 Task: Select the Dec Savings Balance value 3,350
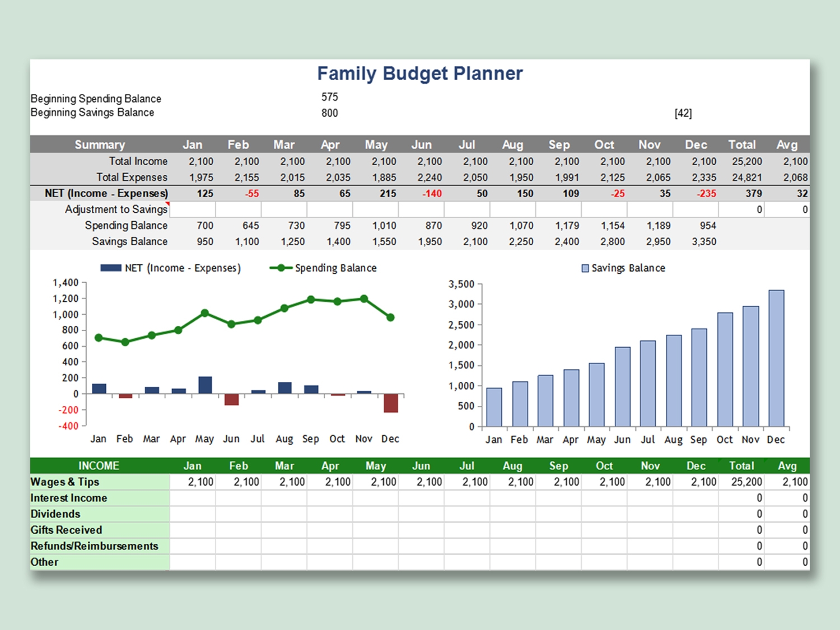point(704,242)
